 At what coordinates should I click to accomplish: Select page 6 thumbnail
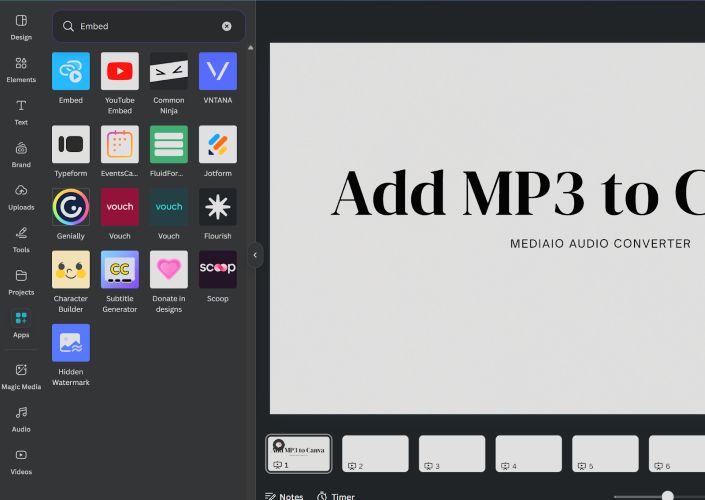pyautogui.click(x=677, y=454)
